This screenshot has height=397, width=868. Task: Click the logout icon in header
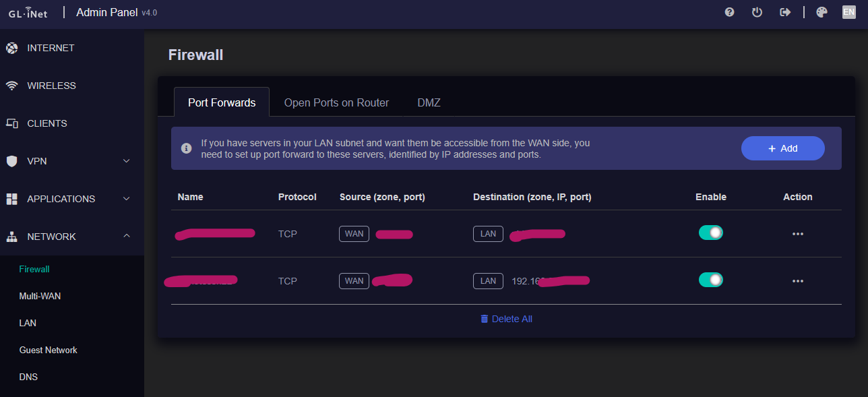784,12
